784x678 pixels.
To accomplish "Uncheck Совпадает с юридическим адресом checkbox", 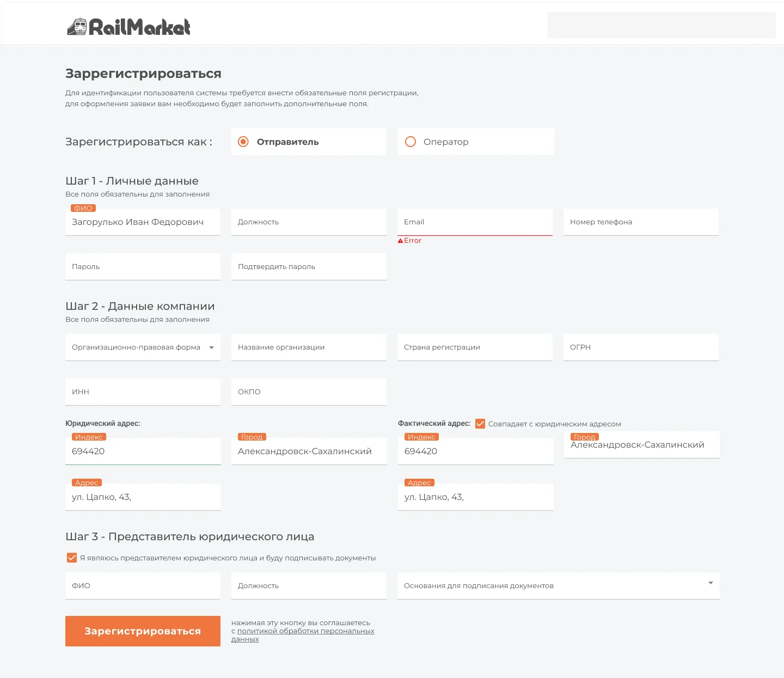I will tap(480, 424).
